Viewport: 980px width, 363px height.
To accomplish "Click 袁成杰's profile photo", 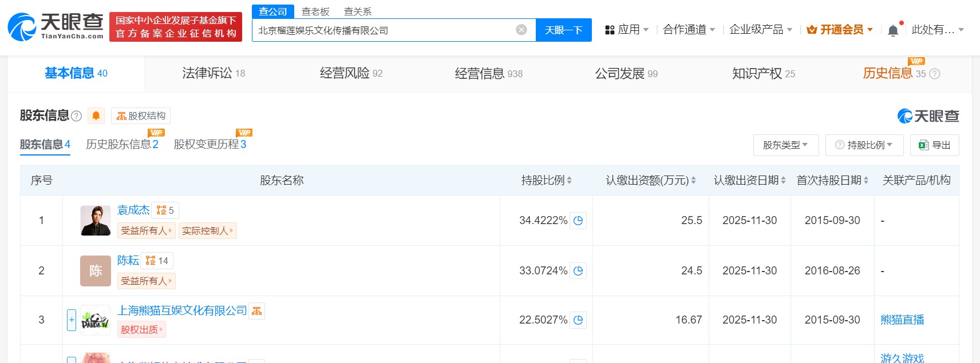I will (96, 221).
